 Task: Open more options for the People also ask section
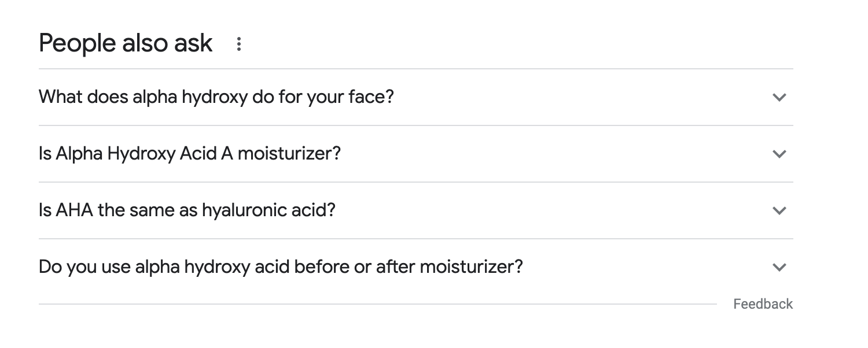[x=238, y=44]
